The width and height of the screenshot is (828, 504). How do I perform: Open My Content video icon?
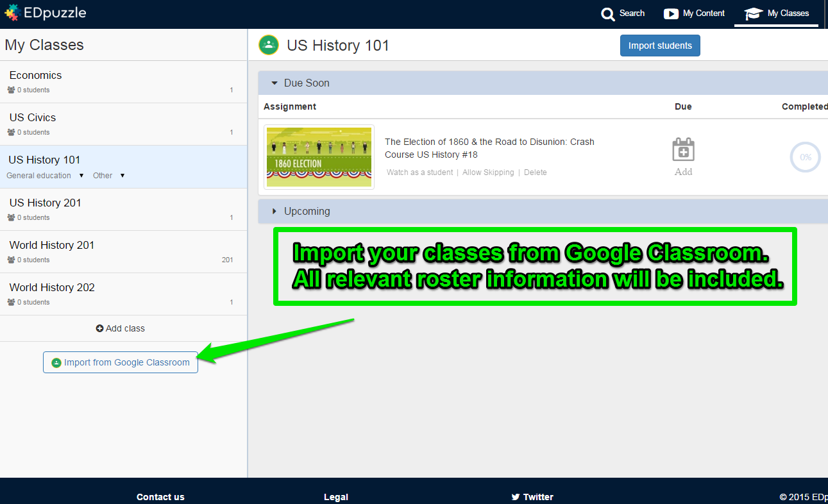[x=671, y=13]
